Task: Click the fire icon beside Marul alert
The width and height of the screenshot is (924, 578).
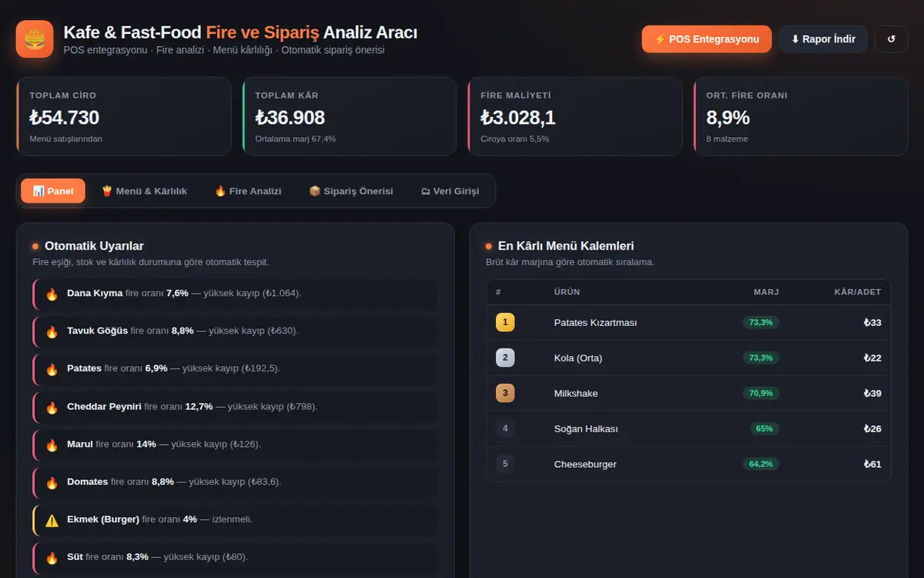Action: pyautogui.click(x=52, y=445)
